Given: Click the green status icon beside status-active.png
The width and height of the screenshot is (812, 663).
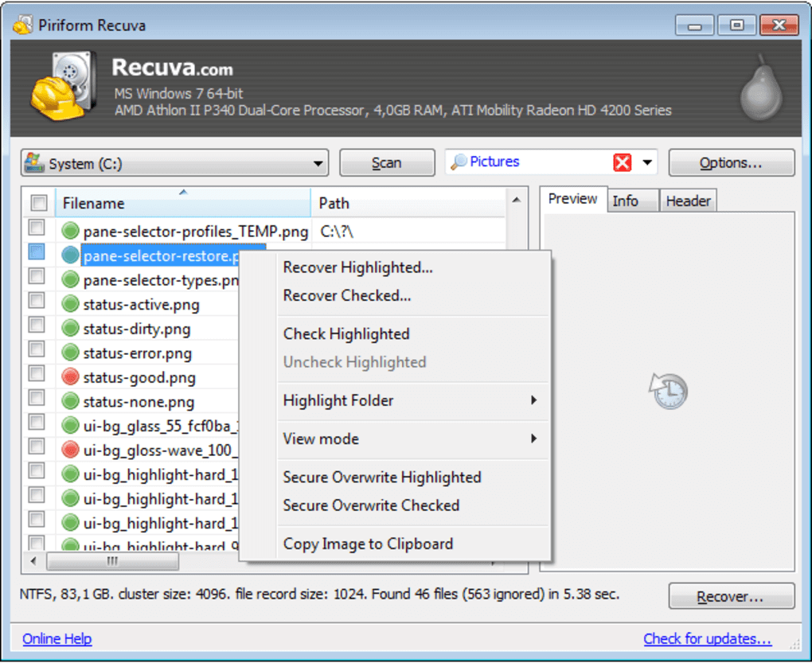Looking at the screenshot, I should pos(70,304).
